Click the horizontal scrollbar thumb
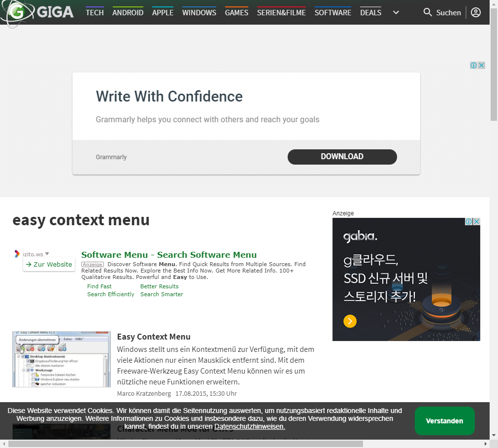498x448 pixels. 186,444
